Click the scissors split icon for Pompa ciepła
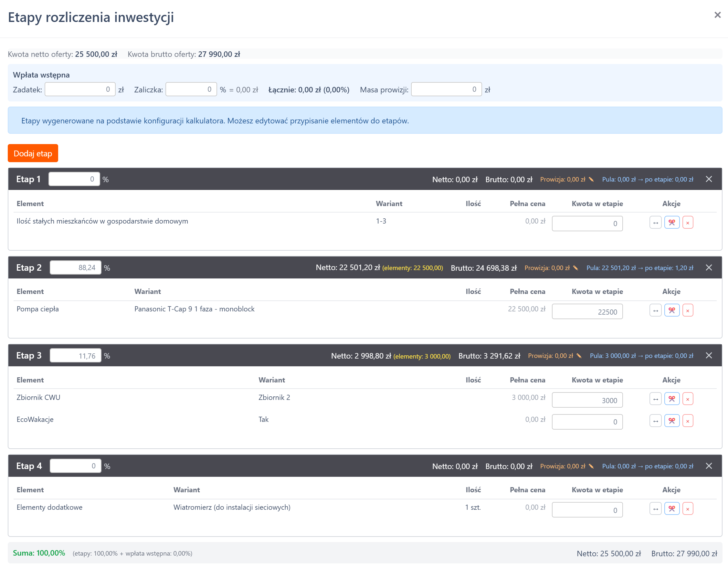 (x=671, y=310)
